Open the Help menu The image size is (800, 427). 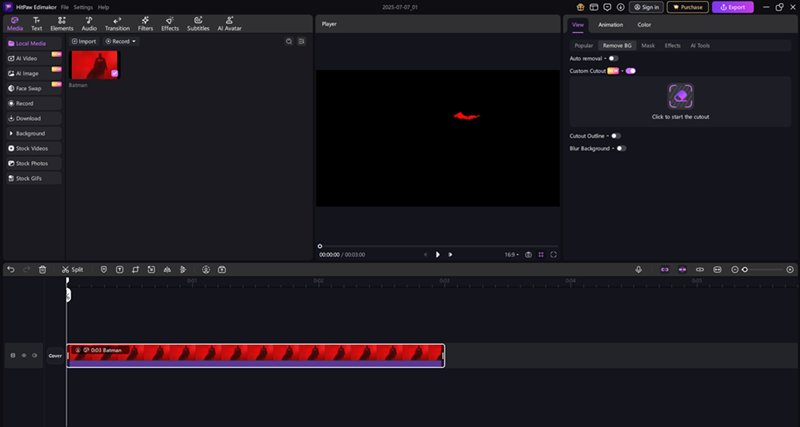(x=104, y=7)
